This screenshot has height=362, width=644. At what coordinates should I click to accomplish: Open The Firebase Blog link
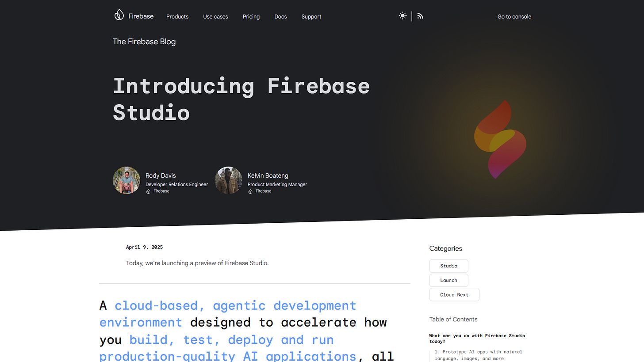click(x=144, y=42)
